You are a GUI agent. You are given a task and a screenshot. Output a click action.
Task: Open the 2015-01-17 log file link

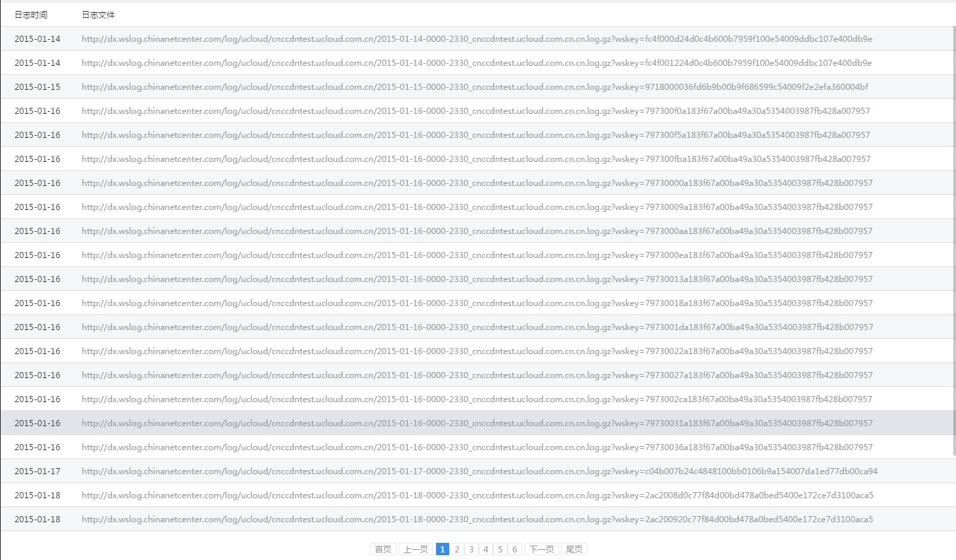point(479,471)
